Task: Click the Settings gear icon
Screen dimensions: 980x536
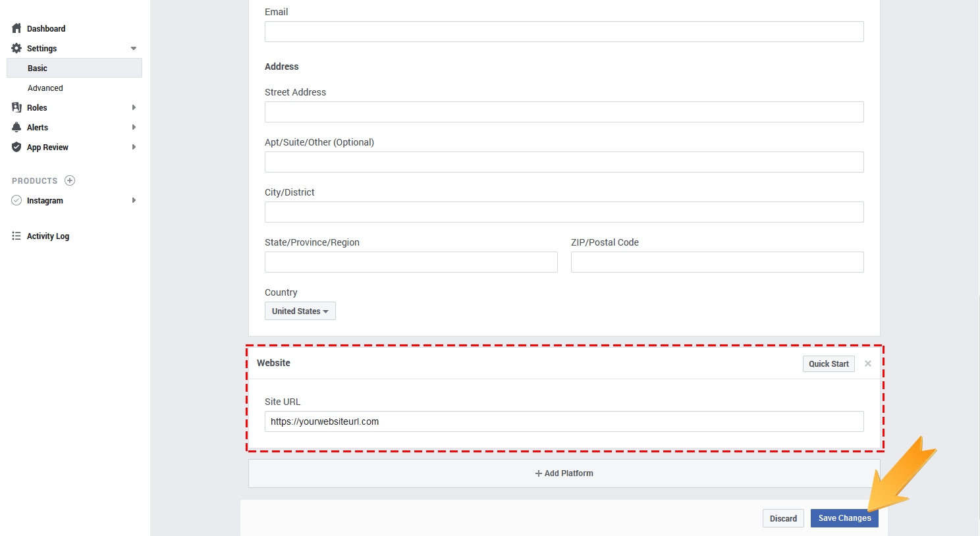Action: point(16,48)
